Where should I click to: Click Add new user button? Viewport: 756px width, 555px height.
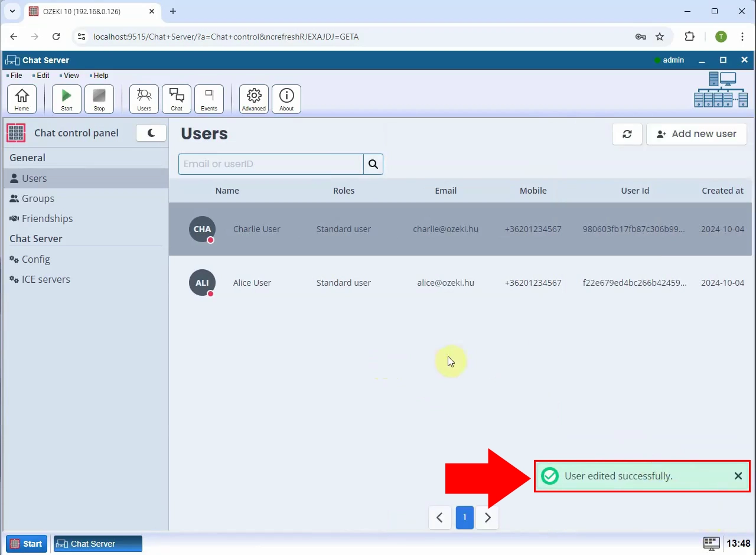coord(696,134)
